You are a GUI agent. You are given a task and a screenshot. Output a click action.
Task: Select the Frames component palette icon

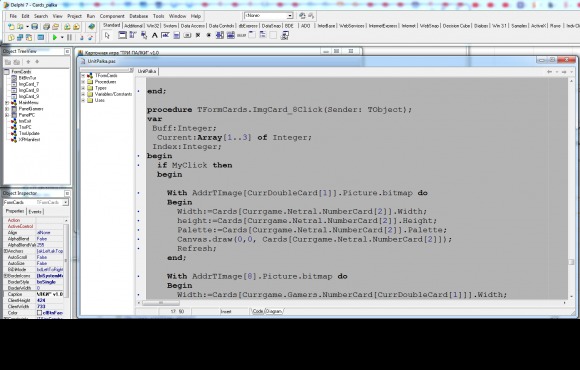coord(122,36)
